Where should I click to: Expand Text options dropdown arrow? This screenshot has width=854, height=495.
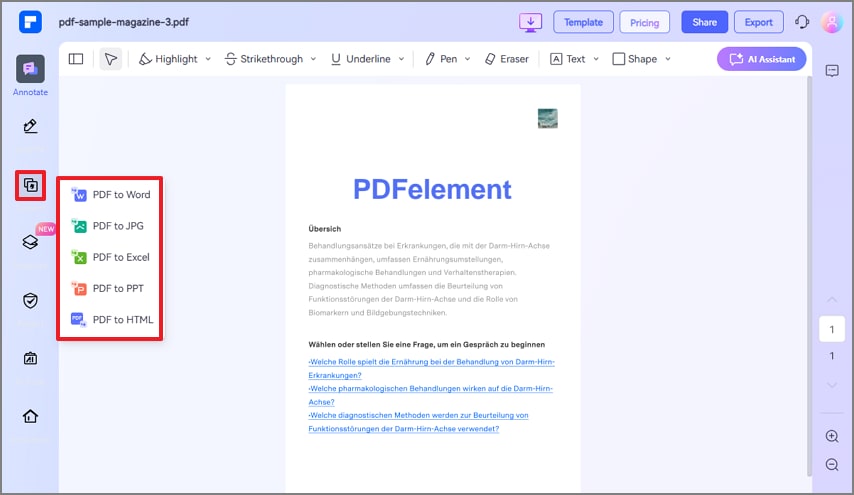click(596, 59)
